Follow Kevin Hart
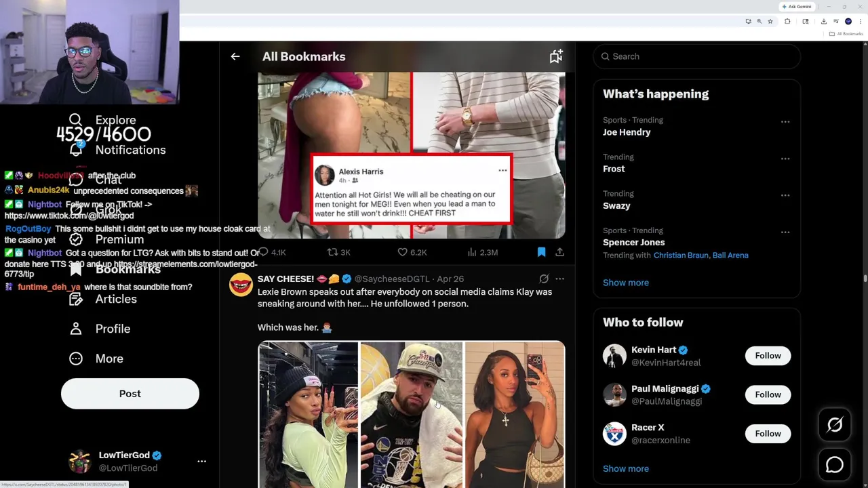Image resolution: width=868 pixels, height=488 pixels. (768, 356)
